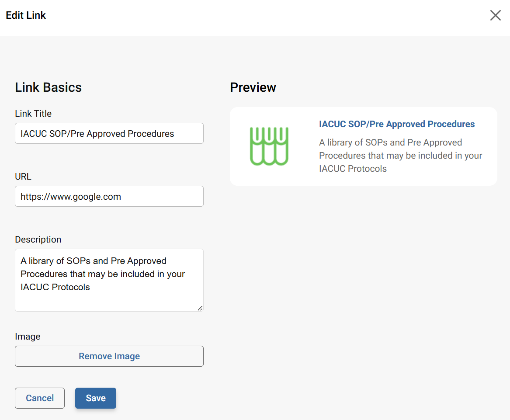Image resolution: width=510 pixels, height=420 pixels.
Task: Open the IACUC SOP/Pre Approved Procedures preview link
Action: coord(397,124)
